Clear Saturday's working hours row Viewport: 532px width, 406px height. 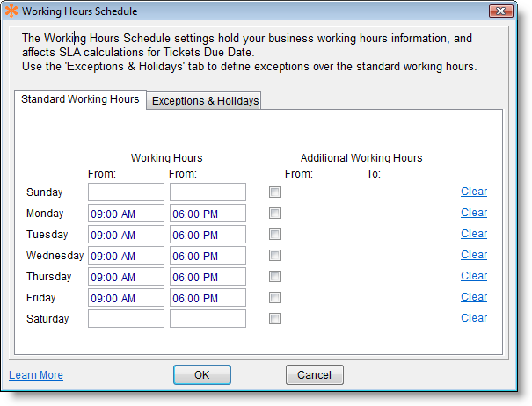point(473,318)
